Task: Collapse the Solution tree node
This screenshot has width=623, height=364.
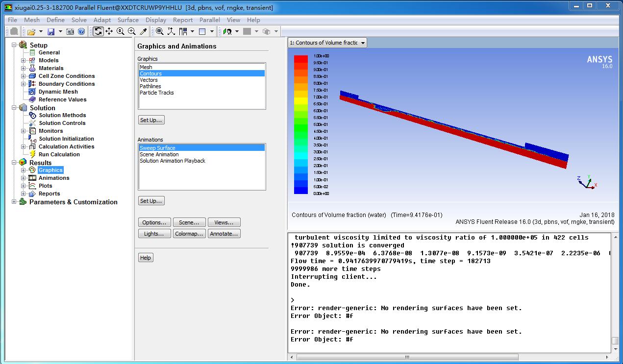Action: tap(14, 108)
